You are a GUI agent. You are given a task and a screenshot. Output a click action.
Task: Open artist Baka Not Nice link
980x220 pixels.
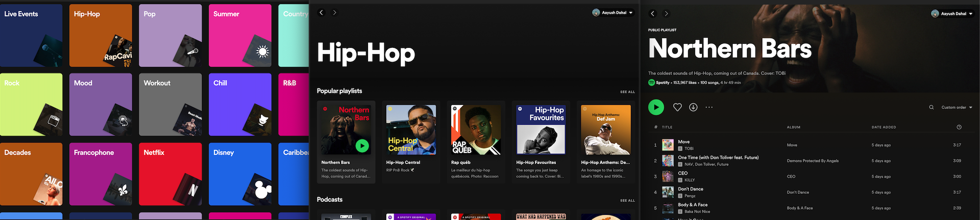click(x=697, y=212)
